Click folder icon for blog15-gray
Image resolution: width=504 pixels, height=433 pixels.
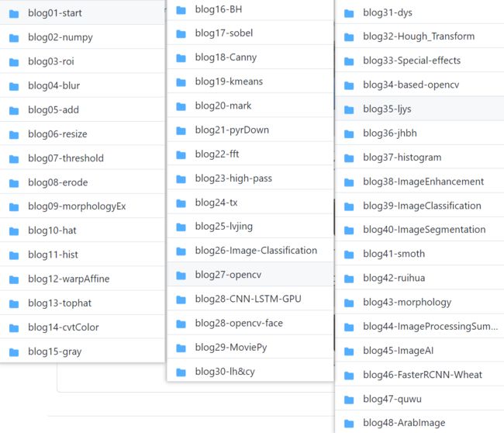(14, 352)
